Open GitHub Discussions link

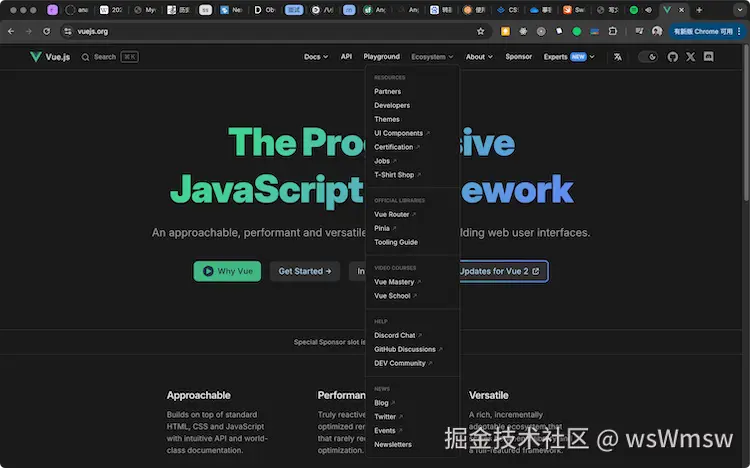pyautogui.click(x=408, y=349)
